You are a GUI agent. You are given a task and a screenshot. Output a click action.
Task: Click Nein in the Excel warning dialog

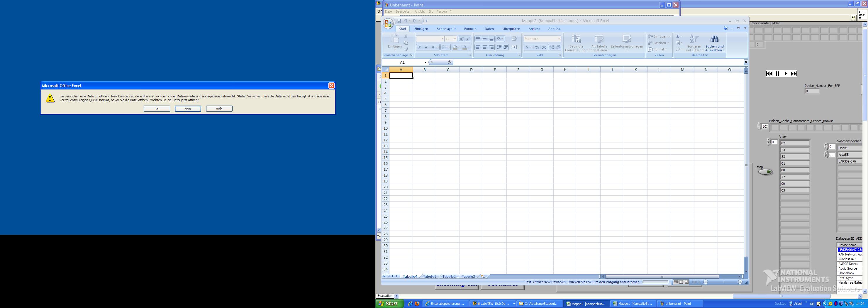point(188,109)
